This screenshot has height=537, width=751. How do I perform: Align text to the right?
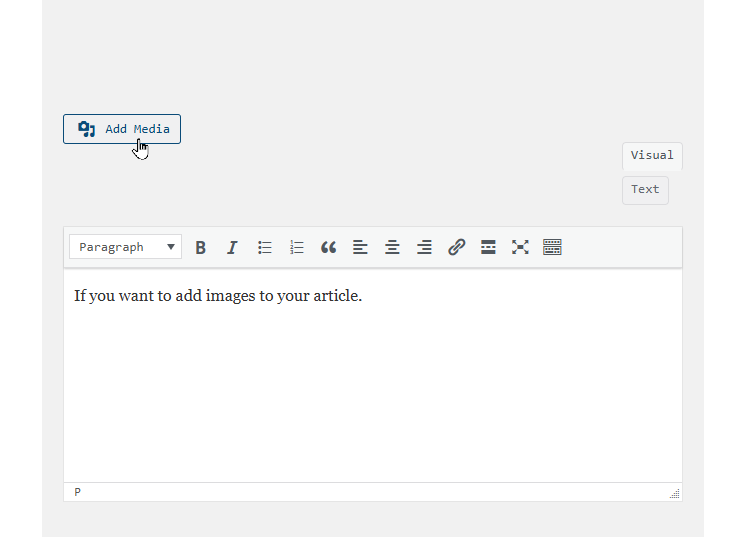pyautogui.click(x=424, y=247)
